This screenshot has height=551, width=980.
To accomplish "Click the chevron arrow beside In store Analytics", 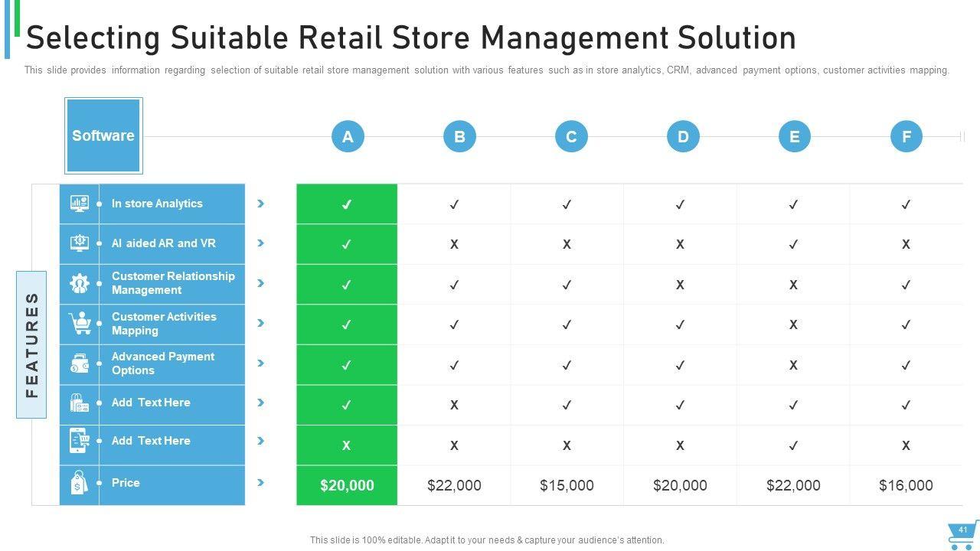I will [261, 204].
